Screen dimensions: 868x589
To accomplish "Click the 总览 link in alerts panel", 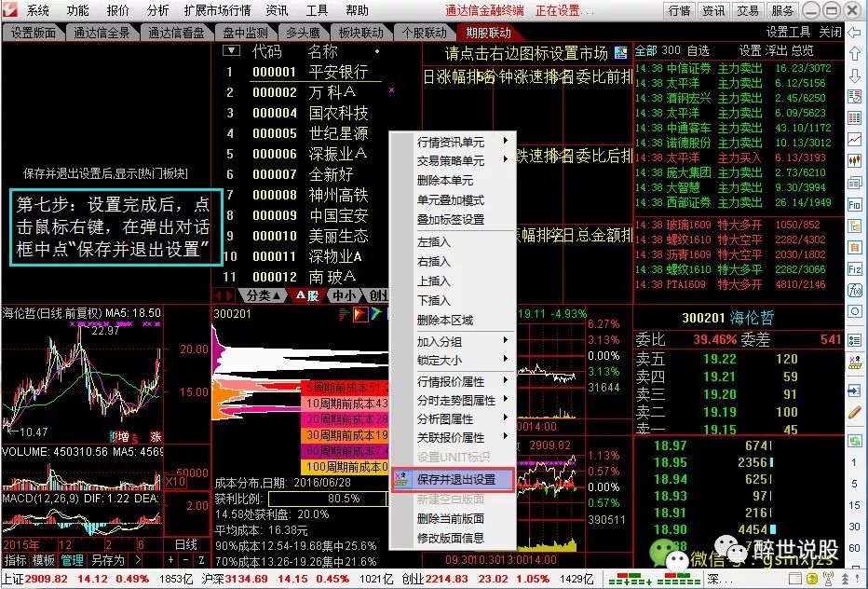I will click(802, 51).
